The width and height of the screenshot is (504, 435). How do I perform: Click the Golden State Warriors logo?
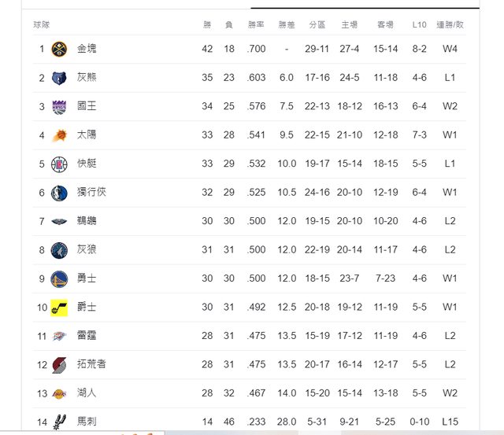pyautogui.click(x=59, y=278)
